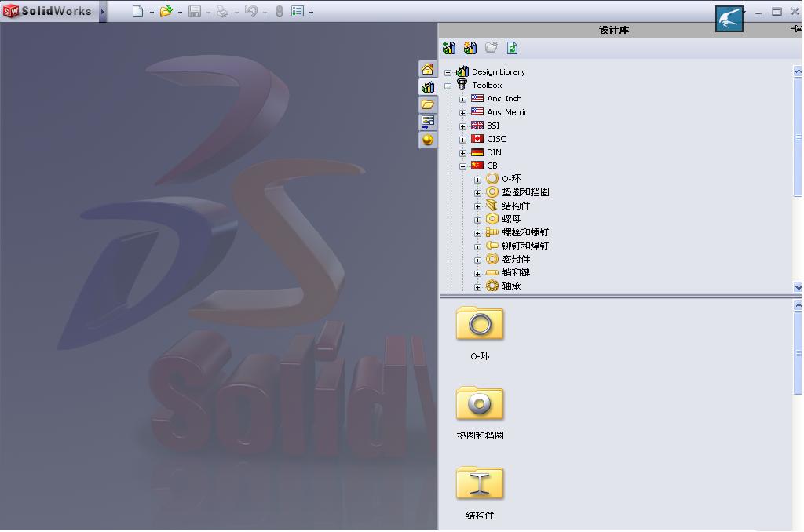The height and width of the screenshot is (532, 804).
Task: Select BSI standard in tree
Action: click(493, 126)
